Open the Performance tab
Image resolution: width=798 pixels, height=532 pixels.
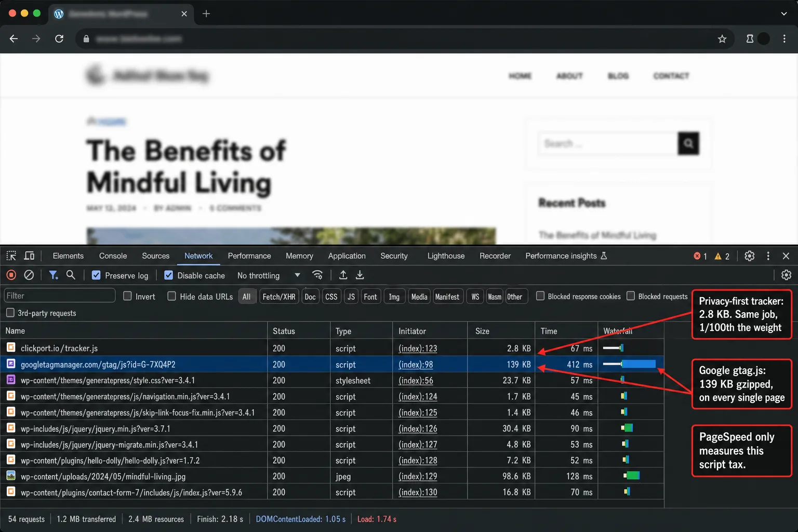pos(249,256)
